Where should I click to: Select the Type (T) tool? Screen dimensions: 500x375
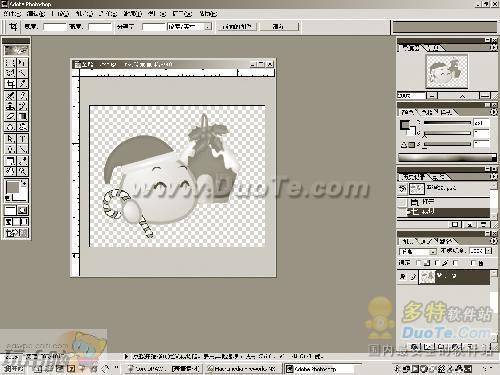pyautogui.click(x=22, y=139)
